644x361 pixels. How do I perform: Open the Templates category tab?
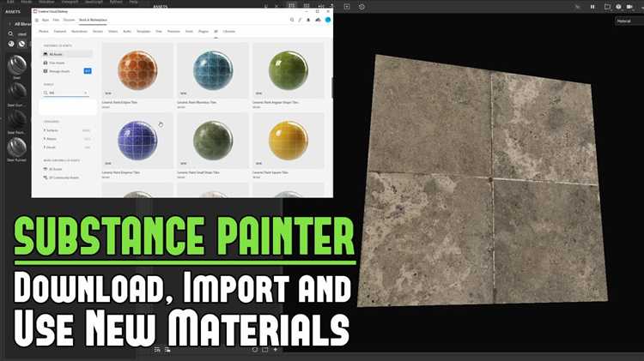pos(143,31)
